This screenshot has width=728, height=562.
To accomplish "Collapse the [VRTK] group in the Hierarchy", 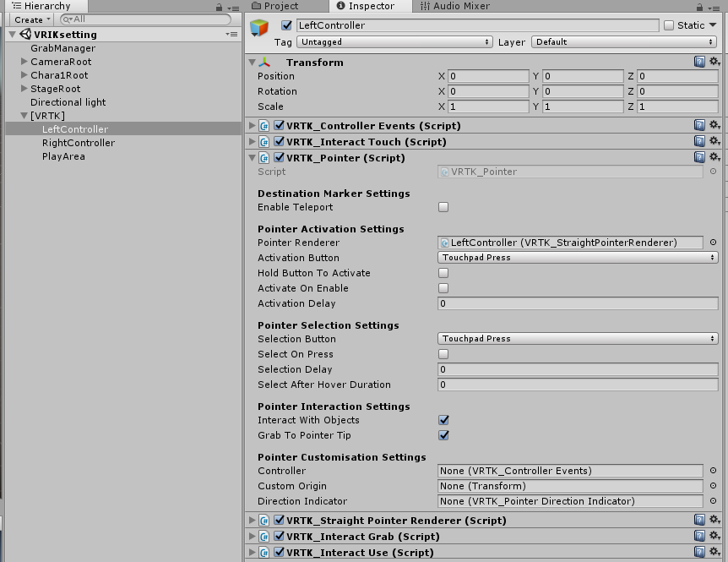I will (x=24, y=115).
